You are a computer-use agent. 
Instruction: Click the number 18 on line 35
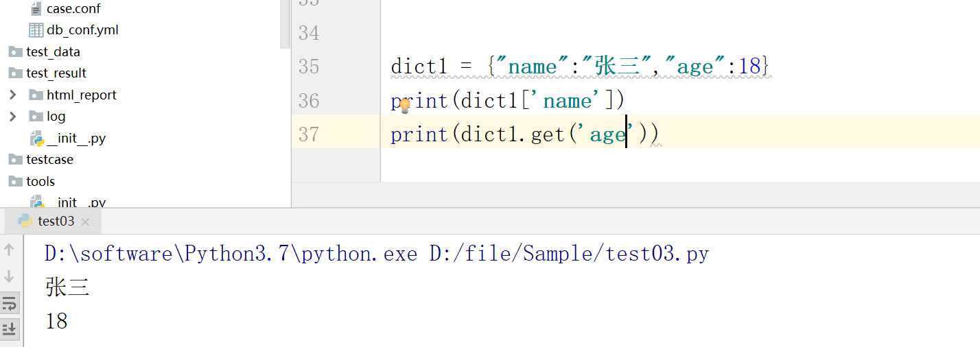coord(749,67)
